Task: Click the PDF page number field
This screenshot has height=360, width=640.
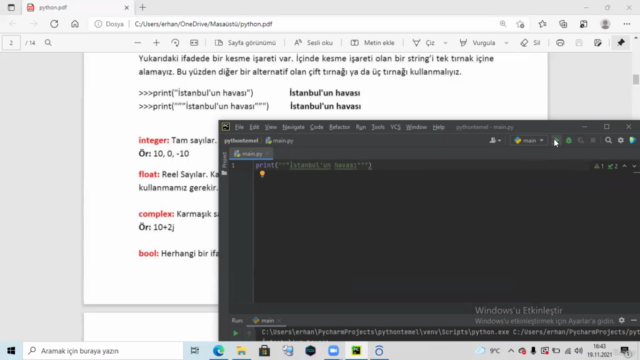Action: [11, 43]
